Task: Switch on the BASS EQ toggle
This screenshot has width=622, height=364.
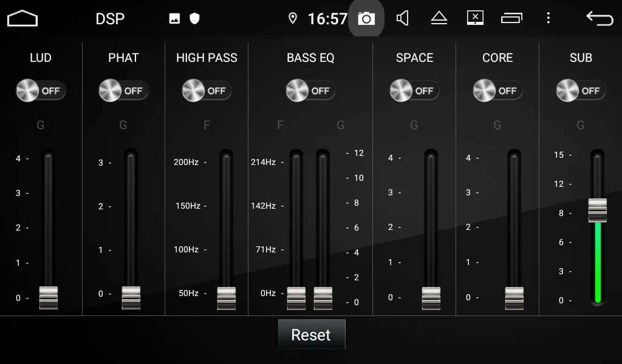Action: tap(310, 91)
